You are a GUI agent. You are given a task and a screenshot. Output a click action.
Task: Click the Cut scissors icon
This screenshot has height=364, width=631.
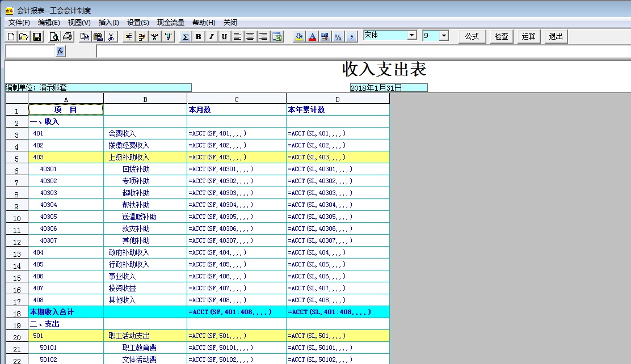[111, 37]
